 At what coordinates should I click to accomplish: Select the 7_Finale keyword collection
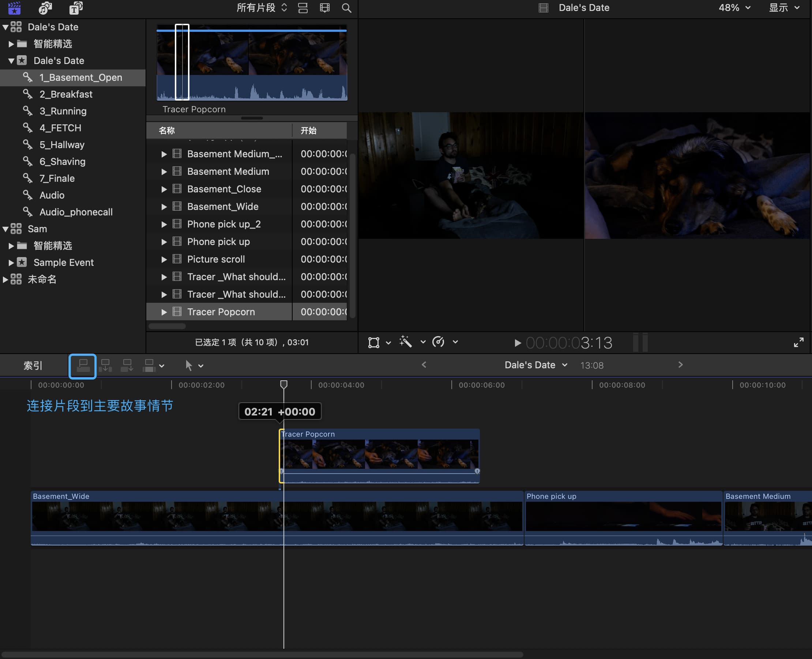tap(73, 178)
